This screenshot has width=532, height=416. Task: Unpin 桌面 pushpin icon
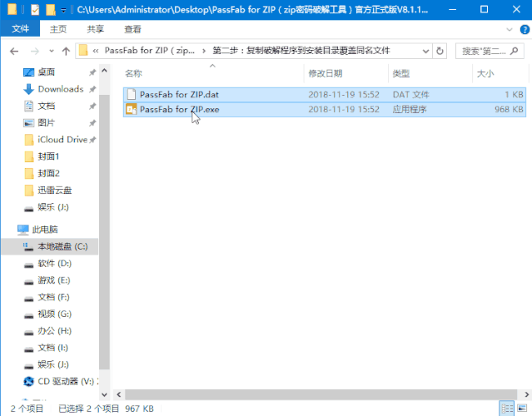click(92, 72)
